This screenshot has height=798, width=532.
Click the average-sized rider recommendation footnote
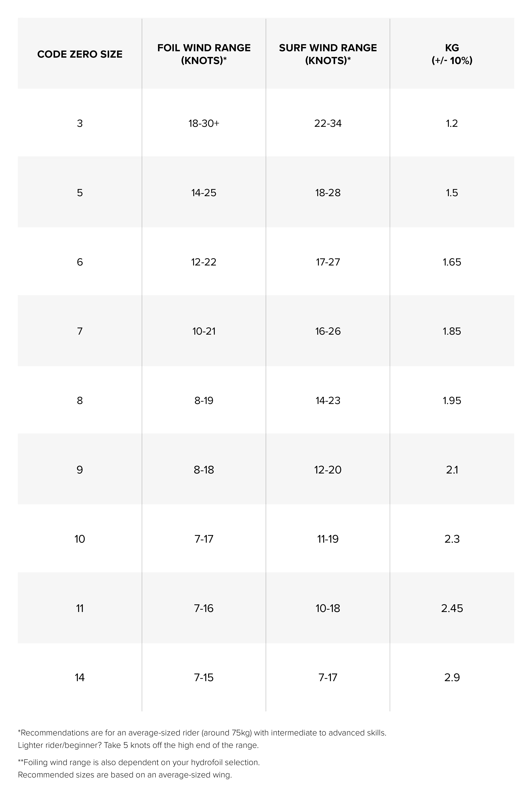coord(202,733)
